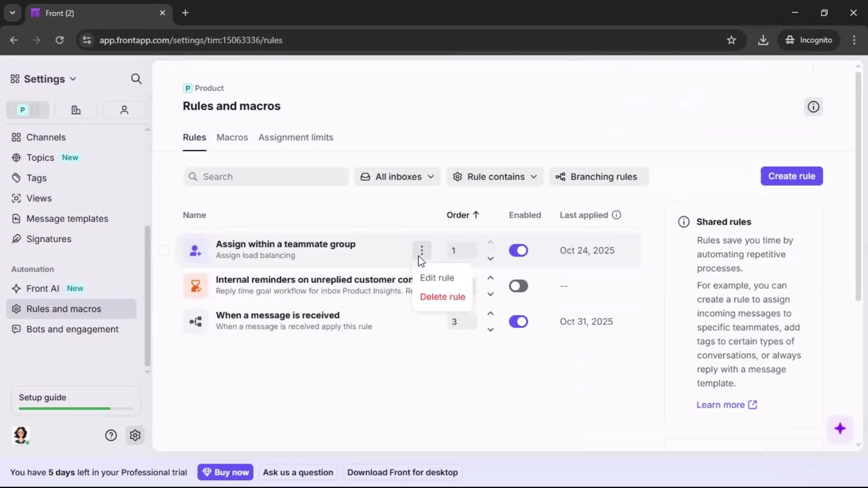Screen dimensions: 868x488
Task: Click the settings gear near the avatar
Action: (135, 435)
